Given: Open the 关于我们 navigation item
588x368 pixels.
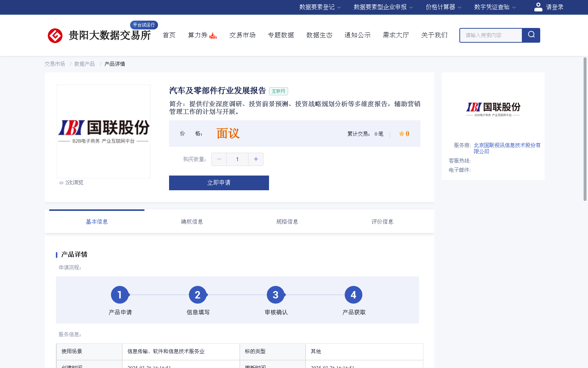Looking at the screenshot, I should pyautogui.click(x=434, y=35).
